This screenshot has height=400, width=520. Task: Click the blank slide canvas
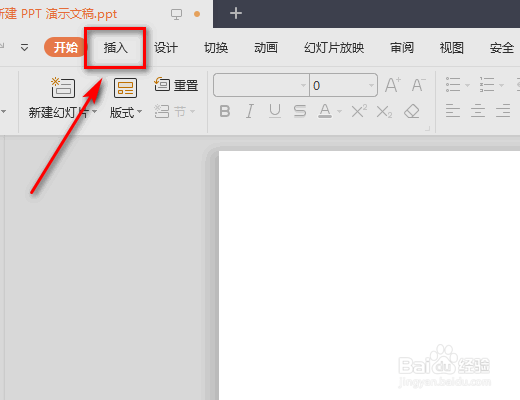[x=369, y=275]
